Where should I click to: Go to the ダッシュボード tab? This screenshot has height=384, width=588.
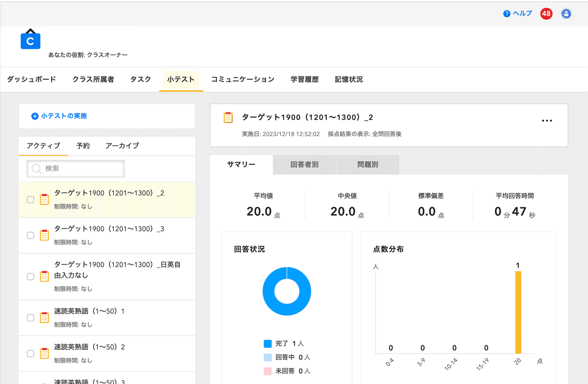[31, 79]
